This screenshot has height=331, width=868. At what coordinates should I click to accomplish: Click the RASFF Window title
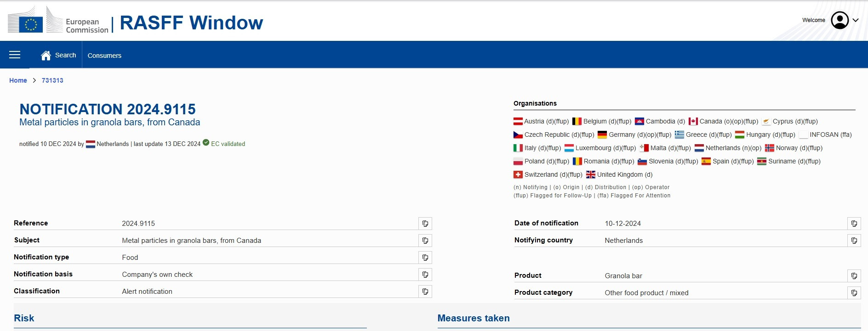click(191, 22)
